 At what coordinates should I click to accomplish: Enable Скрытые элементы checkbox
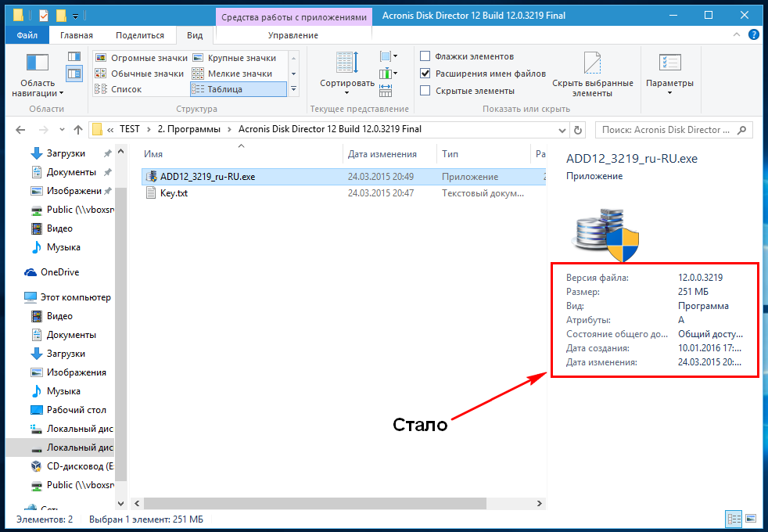[425, 91]
